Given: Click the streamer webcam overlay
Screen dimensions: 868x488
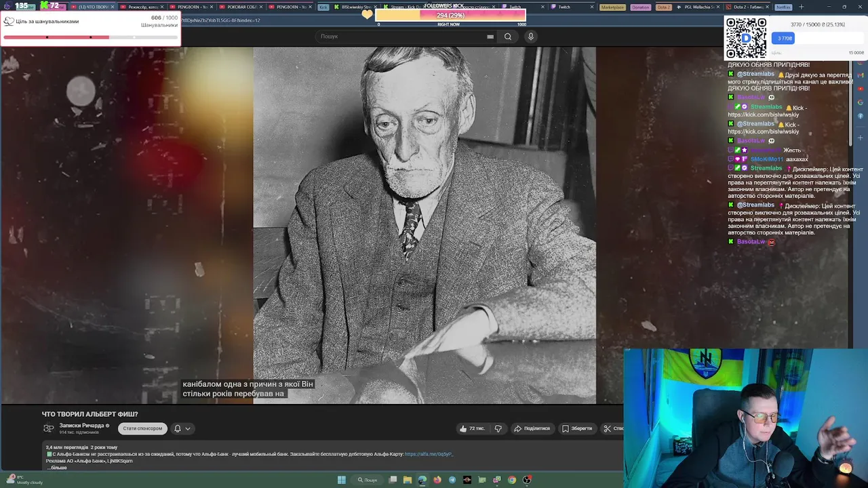Looking at the screenshot, I should click(x=745, y=418).
